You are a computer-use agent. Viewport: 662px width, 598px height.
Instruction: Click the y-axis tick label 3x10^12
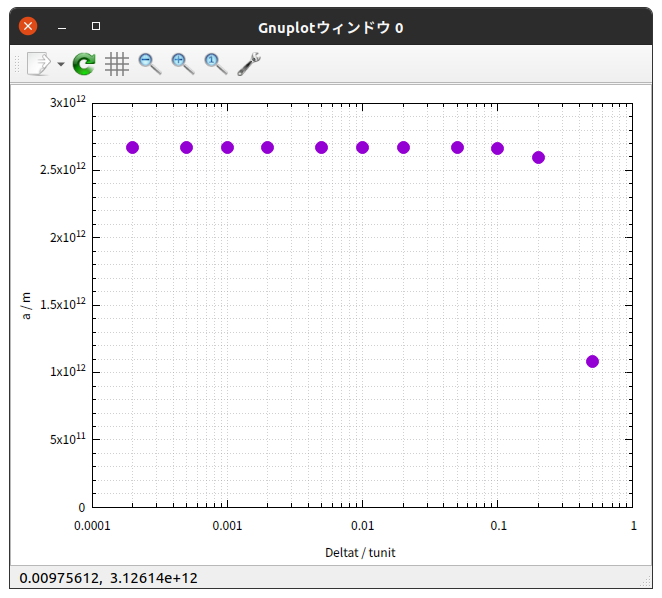point(68,102)
